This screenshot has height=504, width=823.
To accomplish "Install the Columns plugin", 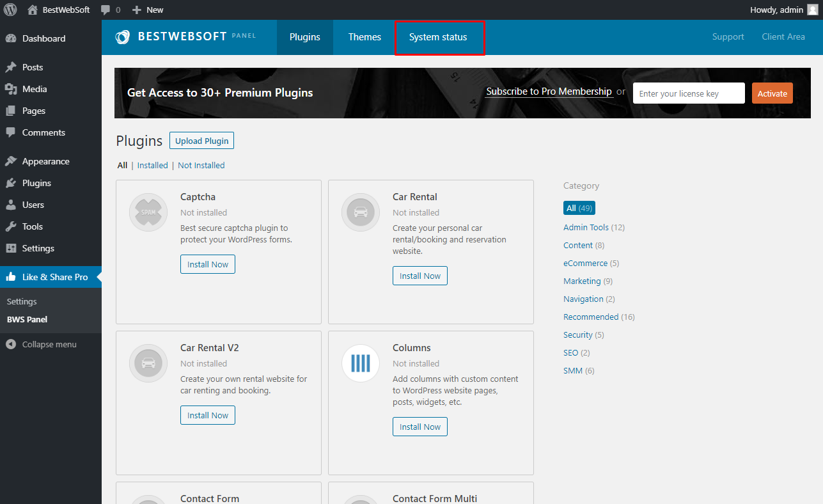I will pyautogui.click(x=420, y=427).
